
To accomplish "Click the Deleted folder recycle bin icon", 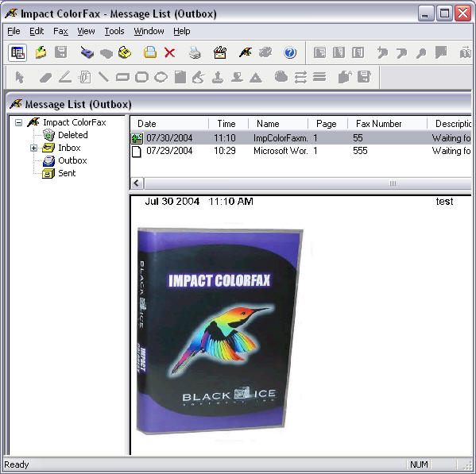I will pos(48,135).
